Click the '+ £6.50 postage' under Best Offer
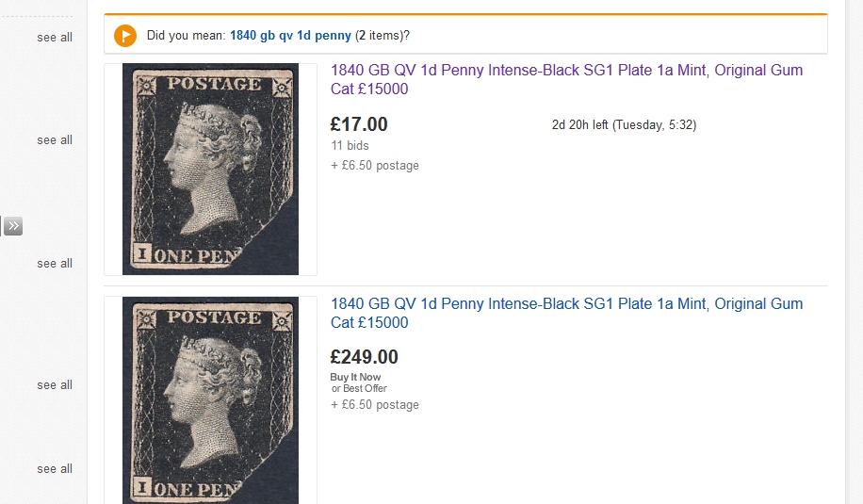863x504 pixels. coord(375,405)
